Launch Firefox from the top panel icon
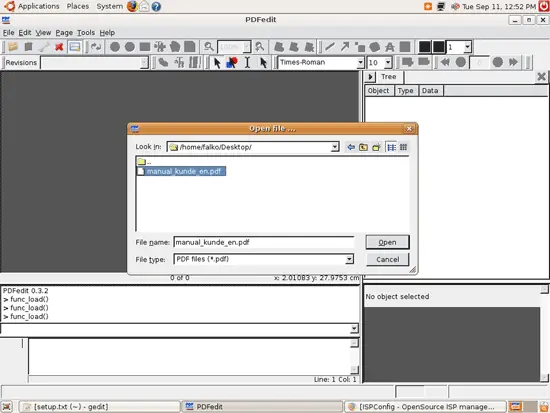The width and height of the screenshot is (550, 413). pyautogui.click(x=132, y=6)
